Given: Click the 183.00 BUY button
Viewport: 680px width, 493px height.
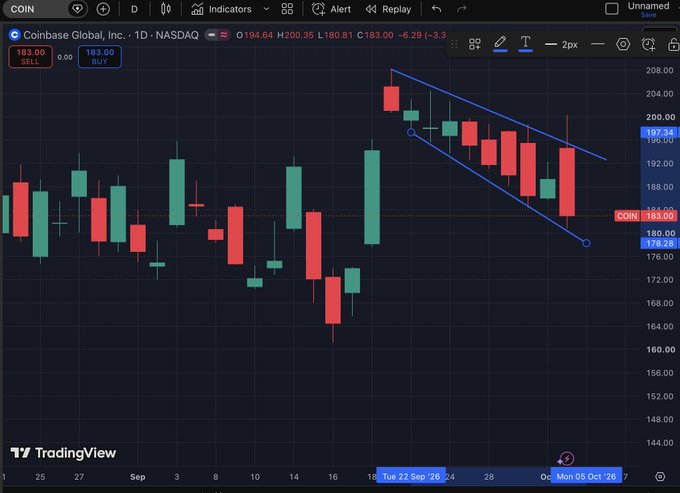Looking at the screenshot, I should point(100,57).
